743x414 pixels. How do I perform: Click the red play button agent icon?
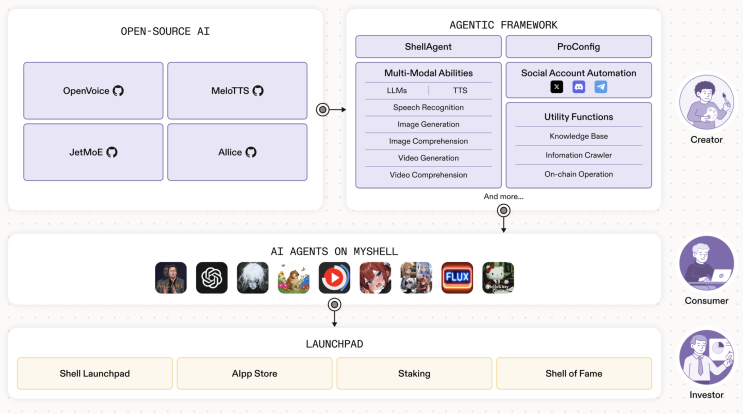335,278
